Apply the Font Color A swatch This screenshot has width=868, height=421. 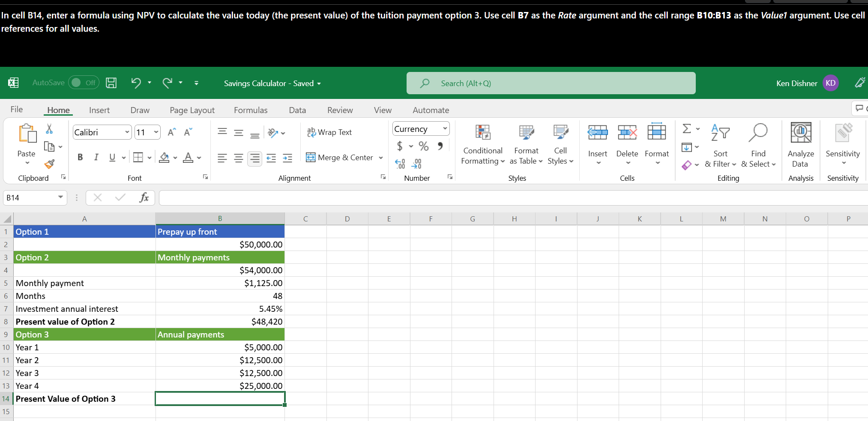pyautogui.click(x=188, y=158)
